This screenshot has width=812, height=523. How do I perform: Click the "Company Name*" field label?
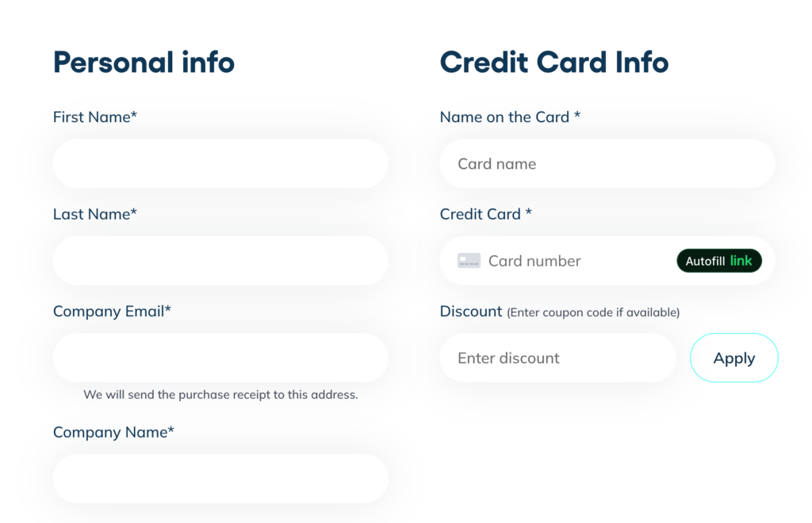click(x=113, y=432)
